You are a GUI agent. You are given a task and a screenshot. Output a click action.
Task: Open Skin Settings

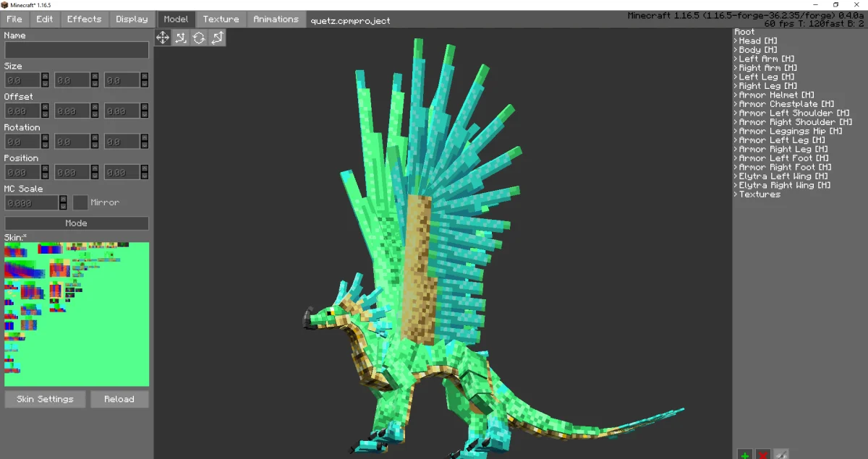tap(45, 399)
